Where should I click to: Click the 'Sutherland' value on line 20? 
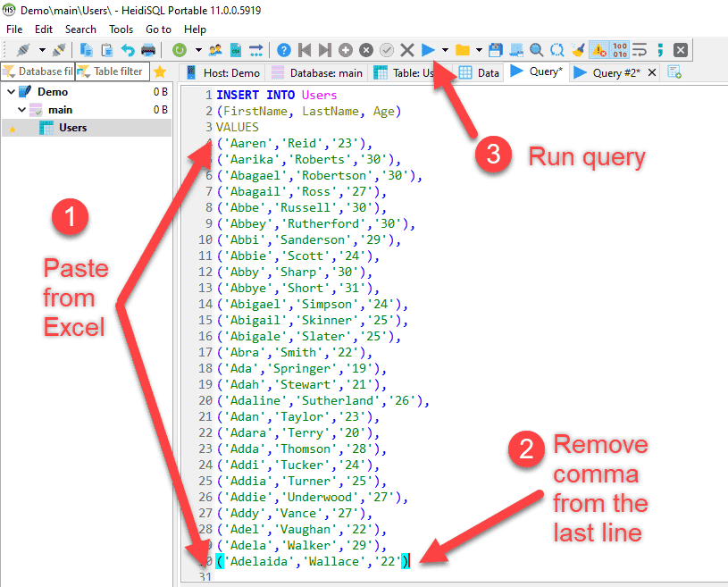[x=338, y=401]
